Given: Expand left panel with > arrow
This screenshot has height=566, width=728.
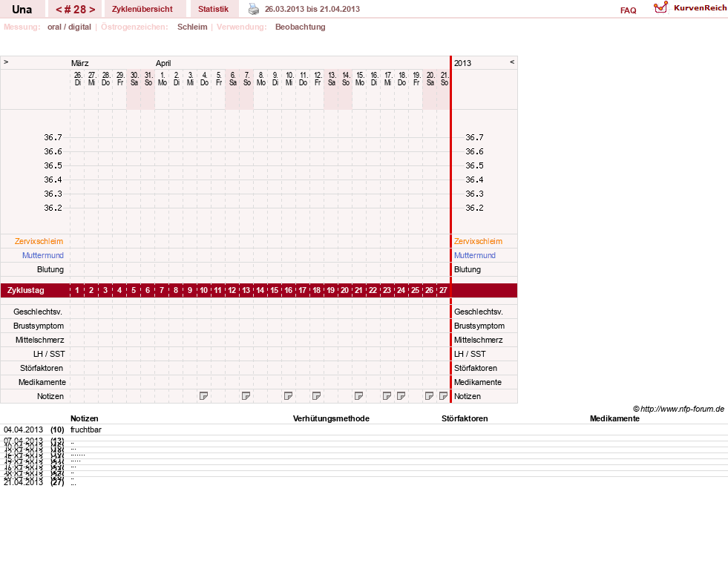Looking at the screenshot, I should pyautogui.click(x=6, y=62).
